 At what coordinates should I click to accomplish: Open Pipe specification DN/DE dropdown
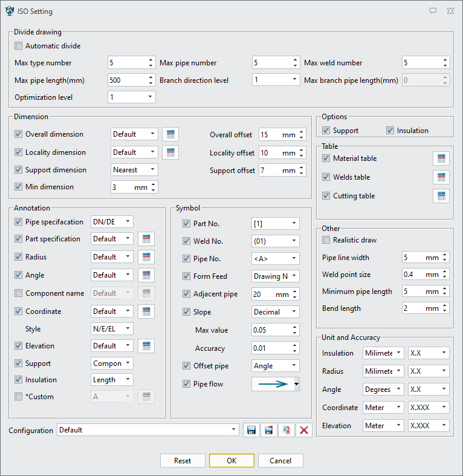pyautogui.click(x=112, y=222)
